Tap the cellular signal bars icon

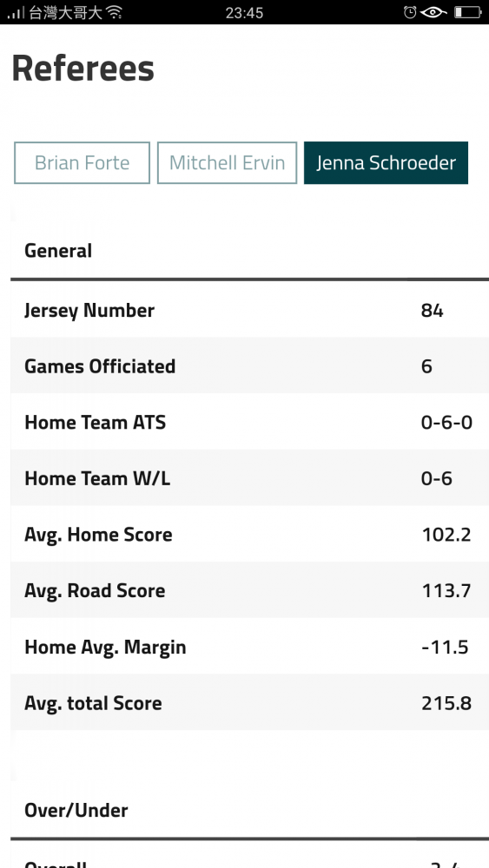(16, 12)
